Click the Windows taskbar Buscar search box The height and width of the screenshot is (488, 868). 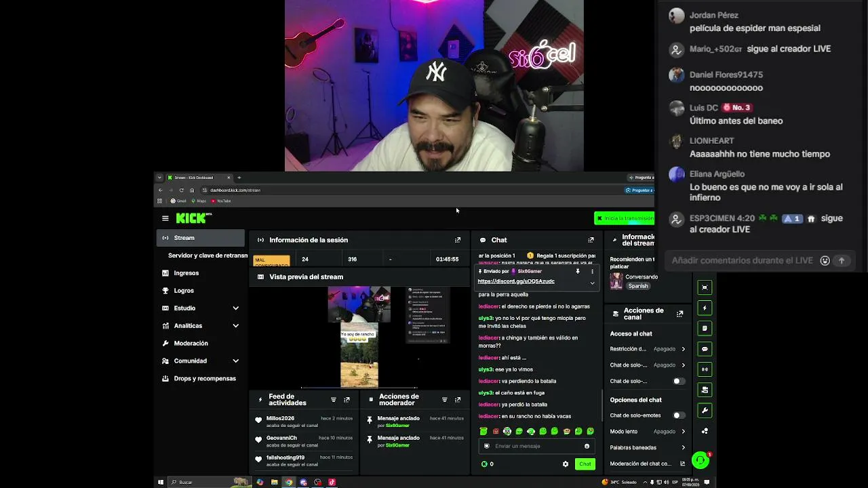coord(209,483)
